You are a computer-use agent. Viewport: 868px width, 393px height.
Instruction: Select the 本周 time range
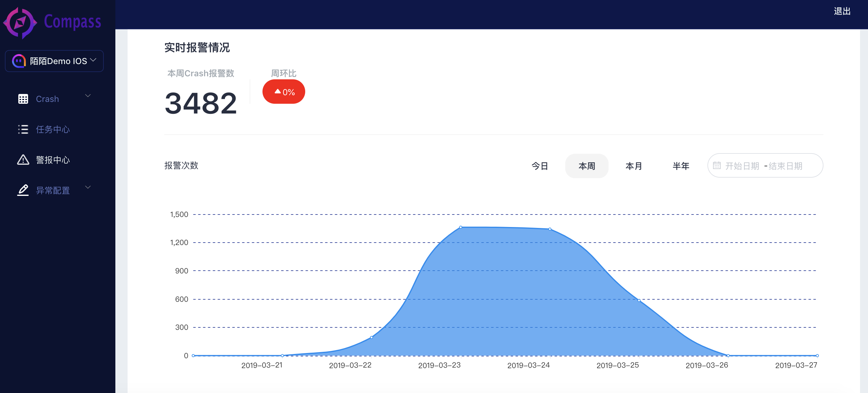coord(587,166)
